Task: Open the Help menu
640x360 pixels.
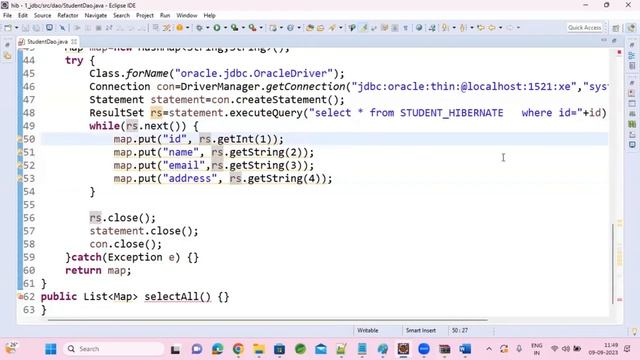Action: (209, 16)
